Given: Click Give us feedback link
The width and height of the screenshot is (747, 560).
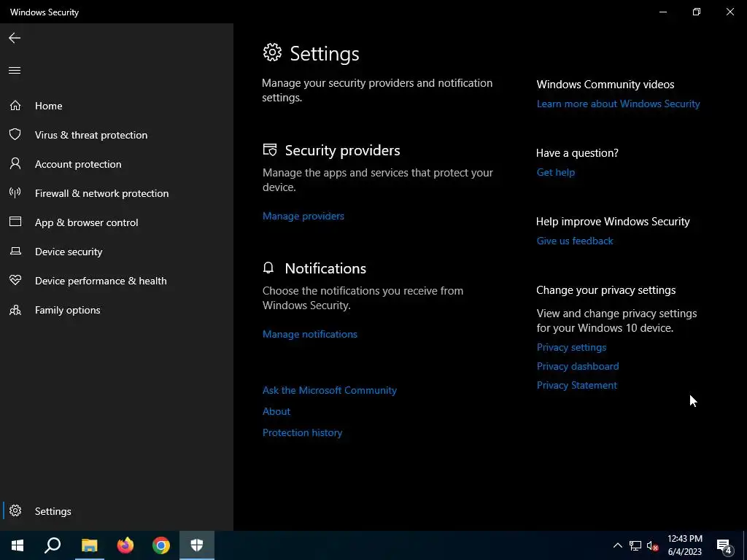Looking at the screenshot, I should [575, 241].
